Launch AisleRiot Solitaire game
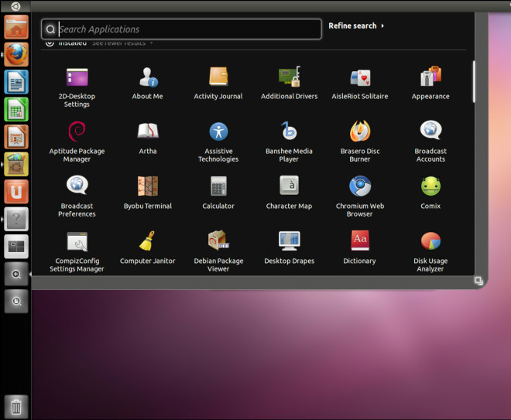 click(x=360, y=83)
